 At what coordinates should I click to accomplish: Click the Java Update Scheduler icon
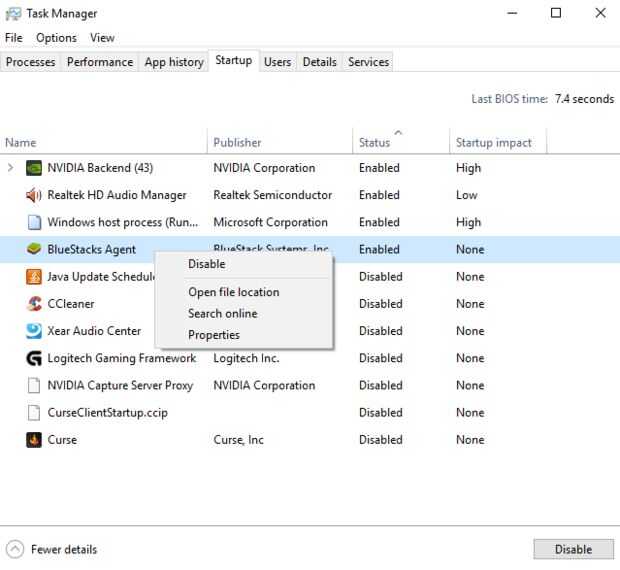coord(33,277)
